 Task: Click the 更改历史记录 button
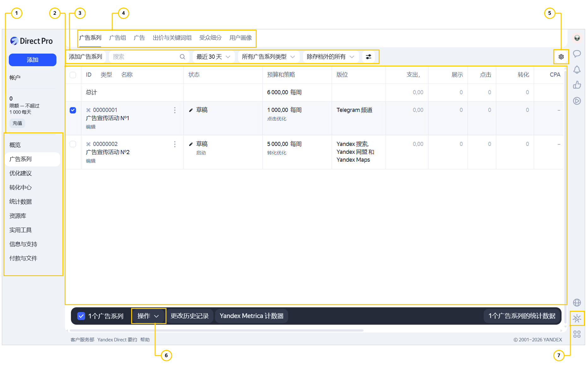click(190, 316)
